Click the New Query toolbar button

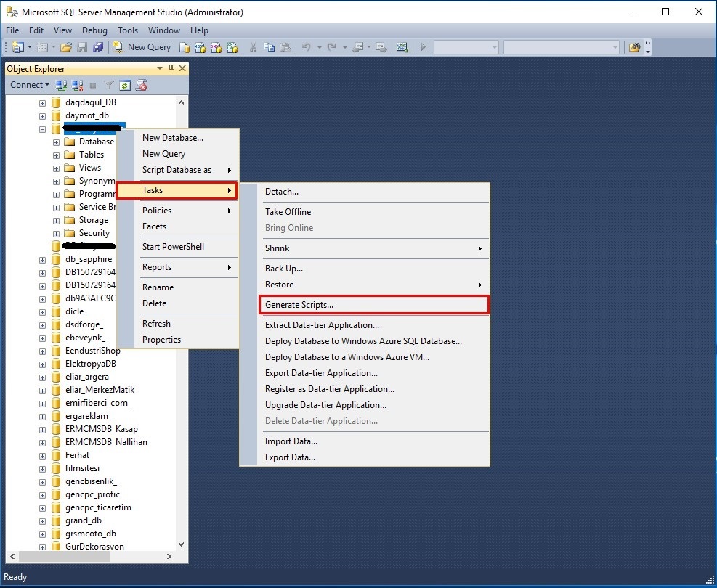[x=142, y=47]
